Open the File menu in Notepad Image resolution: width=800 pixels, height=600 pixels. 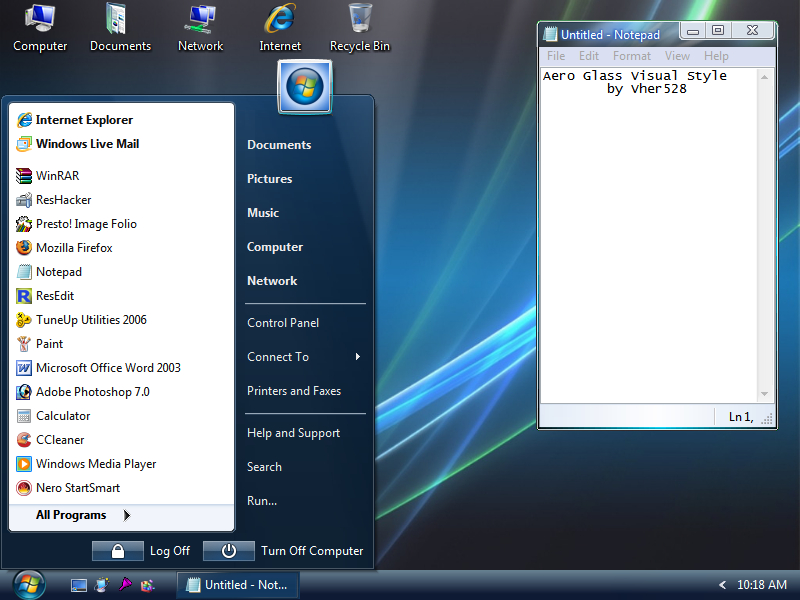(556, 56)
